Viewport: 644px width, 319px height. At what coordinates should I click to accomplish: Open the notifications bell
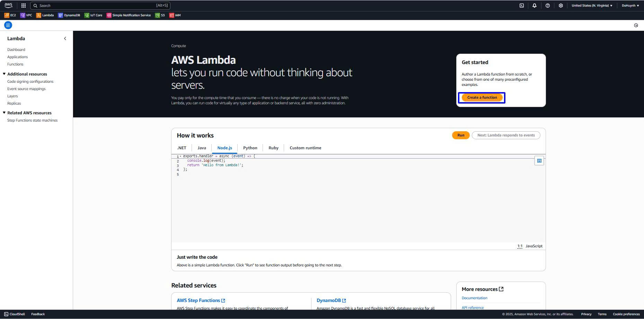pyautogui.click(x=535, y=6)
